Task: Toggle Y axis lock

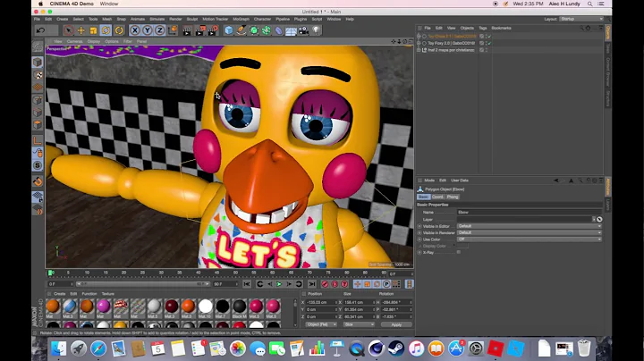Action: 147,30
